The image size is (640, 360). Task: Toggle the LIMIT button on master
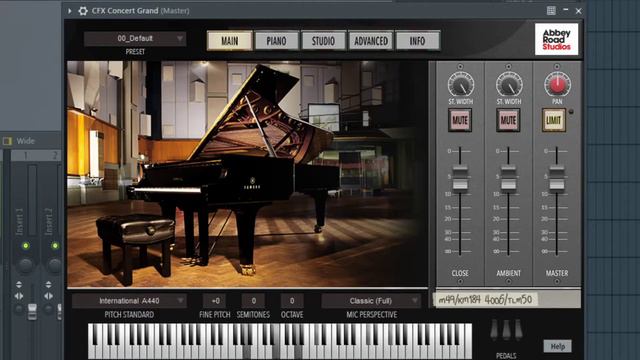554,120
